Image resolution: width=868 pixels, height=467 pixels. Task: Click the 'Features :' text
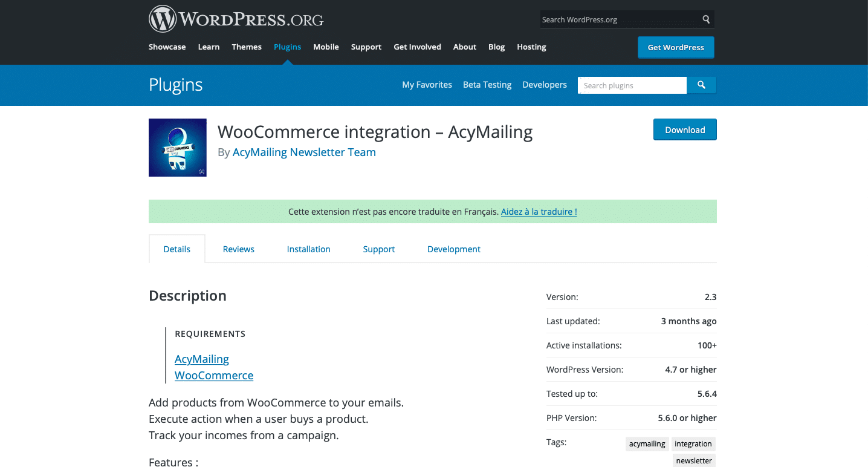(173, 462)
